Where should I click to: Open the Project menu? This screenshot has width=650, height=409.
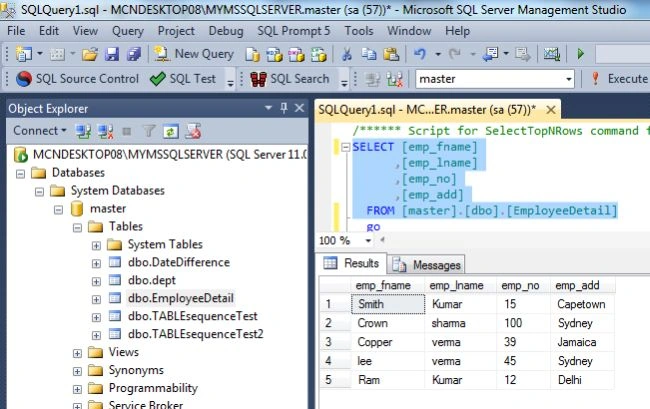point(176,31)
